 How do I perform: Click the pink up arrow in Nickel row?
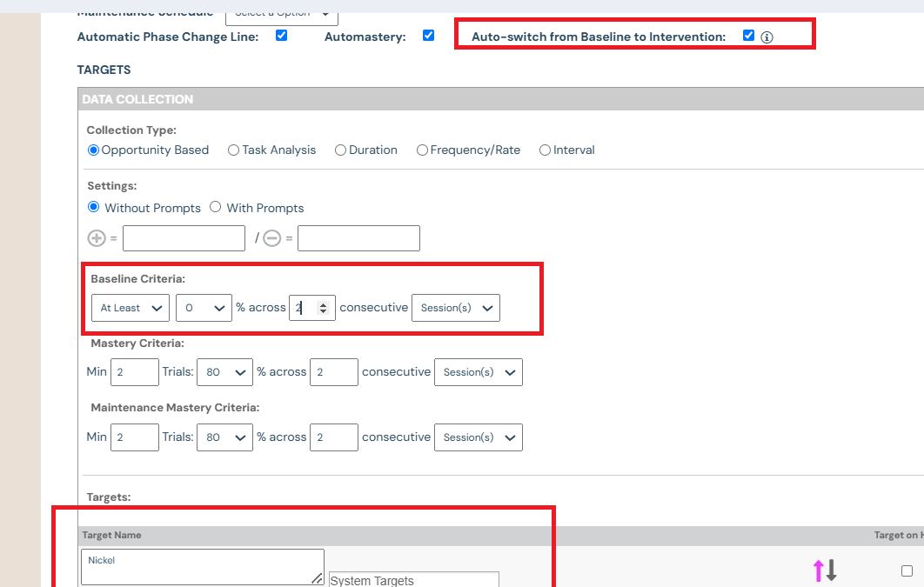point(818,570)
